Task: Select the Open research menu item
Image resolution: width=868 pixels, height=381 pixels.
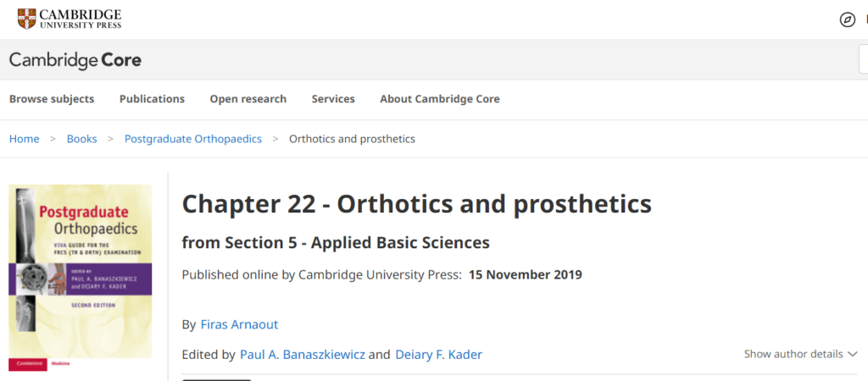Action: pos(248,99)
